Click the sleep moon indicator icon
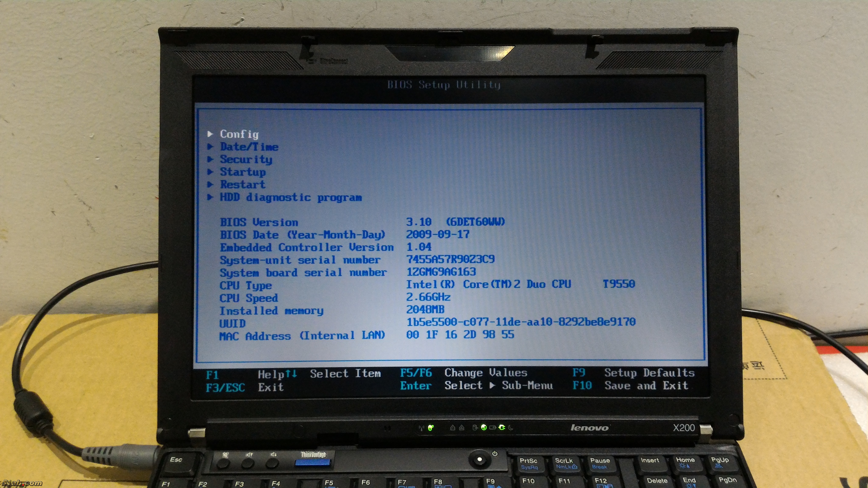The image size is (868, 488). 511,427
